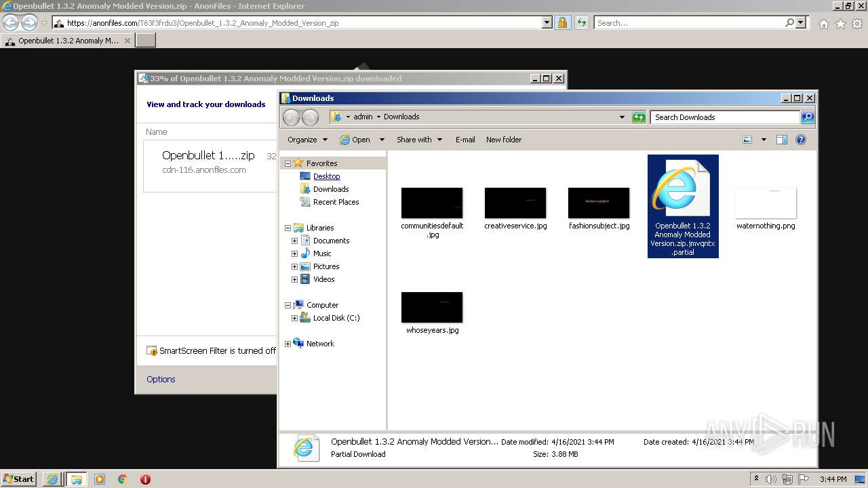Click Explorer back navigation arrow

(x=291, y=117)
